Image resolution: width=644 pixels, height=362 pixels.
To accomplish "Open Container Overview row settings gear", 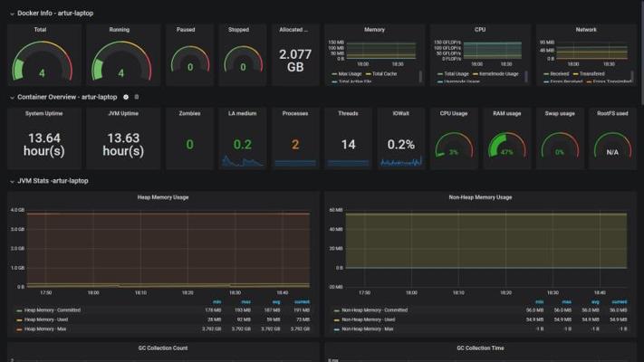I will pyautogui.click(x=126, y=97).
